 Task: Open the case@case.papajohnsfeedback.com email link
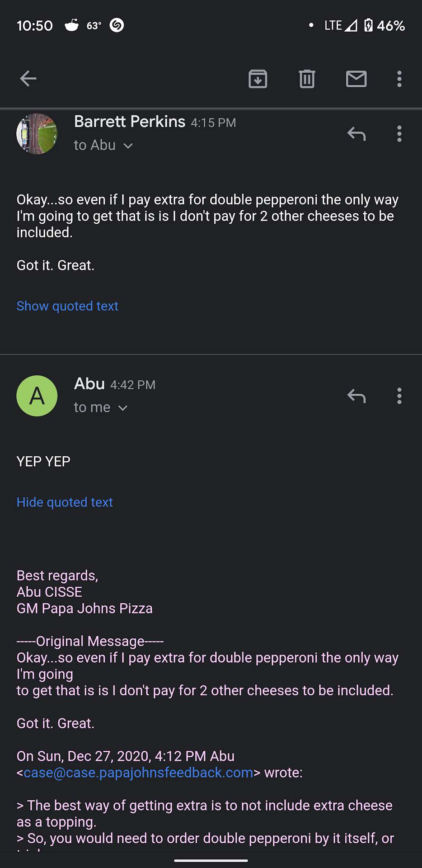pos(138,773)
